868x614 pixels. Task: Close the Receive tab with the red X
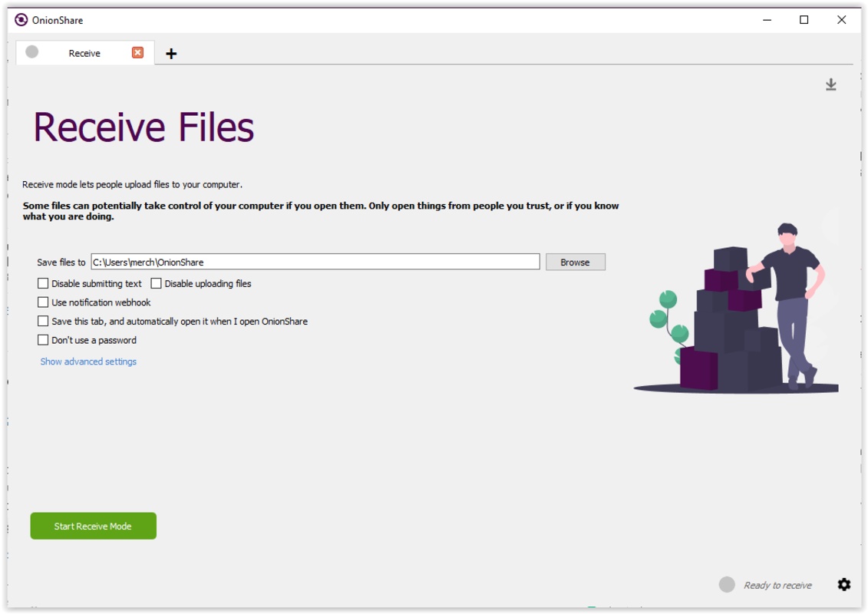coord(138,53)
